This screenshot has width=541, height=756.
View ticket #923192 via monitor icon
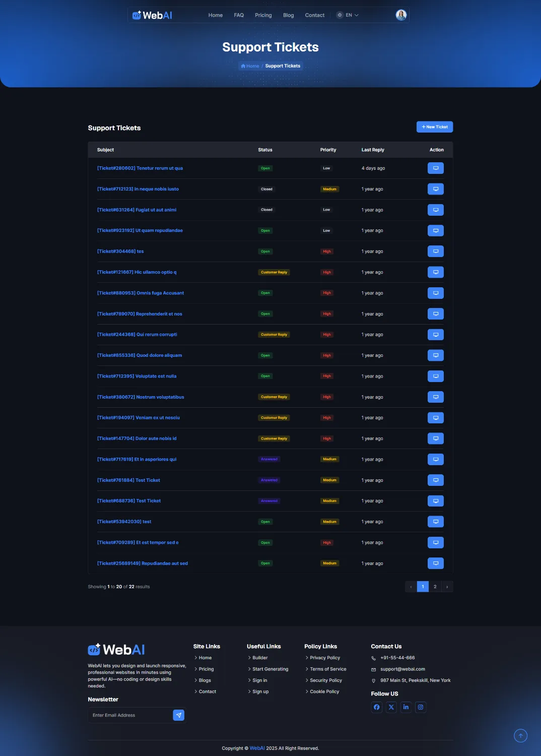[x=435, y=230]
